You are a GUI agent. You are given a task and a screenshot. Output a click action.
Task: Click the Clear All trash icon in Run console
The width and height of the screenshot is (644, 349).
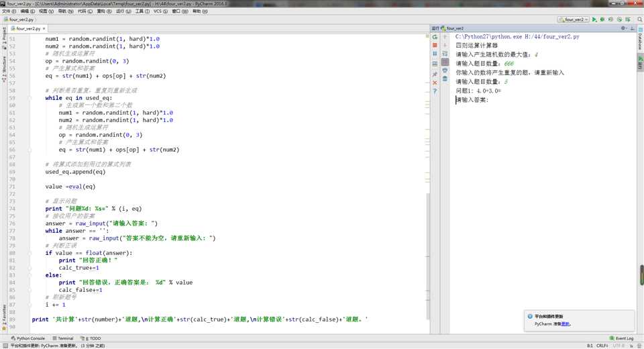445,79
